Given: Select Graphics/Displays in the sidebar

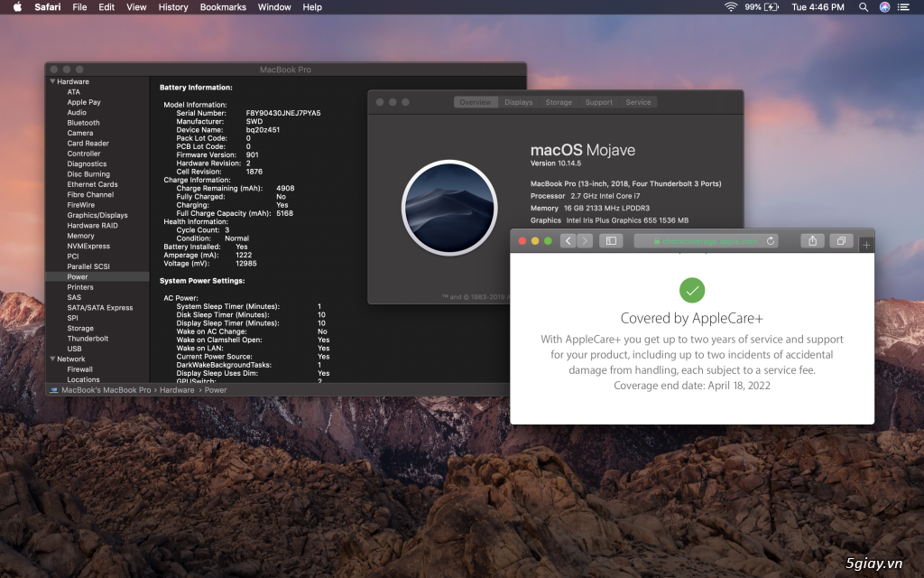Looking at the screenshot, I should point(97,215).
